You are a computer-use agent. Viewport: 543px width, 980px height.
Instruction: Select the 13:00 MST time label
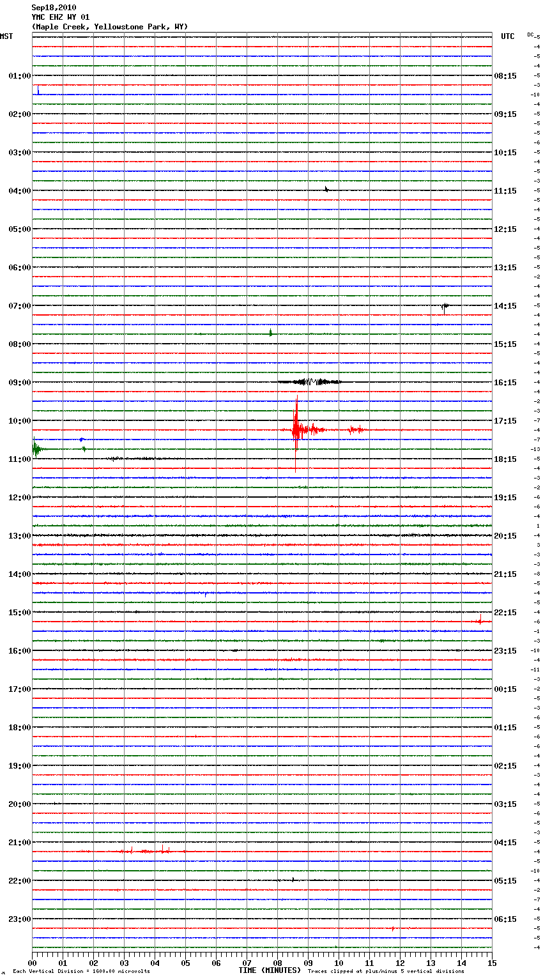20,536
